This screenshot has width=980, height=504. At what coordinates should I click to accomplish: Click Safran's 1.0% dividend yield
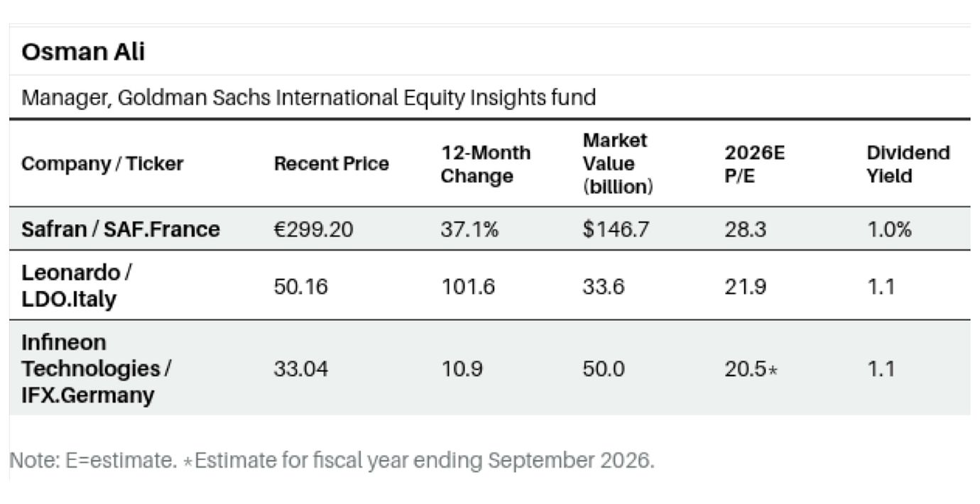888,229
